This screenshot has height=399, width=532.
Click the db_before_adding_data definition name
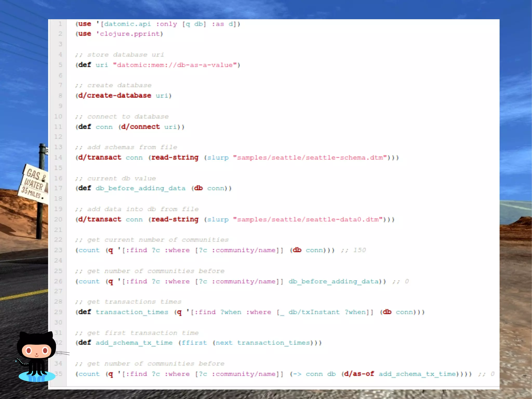click(140, 188)
